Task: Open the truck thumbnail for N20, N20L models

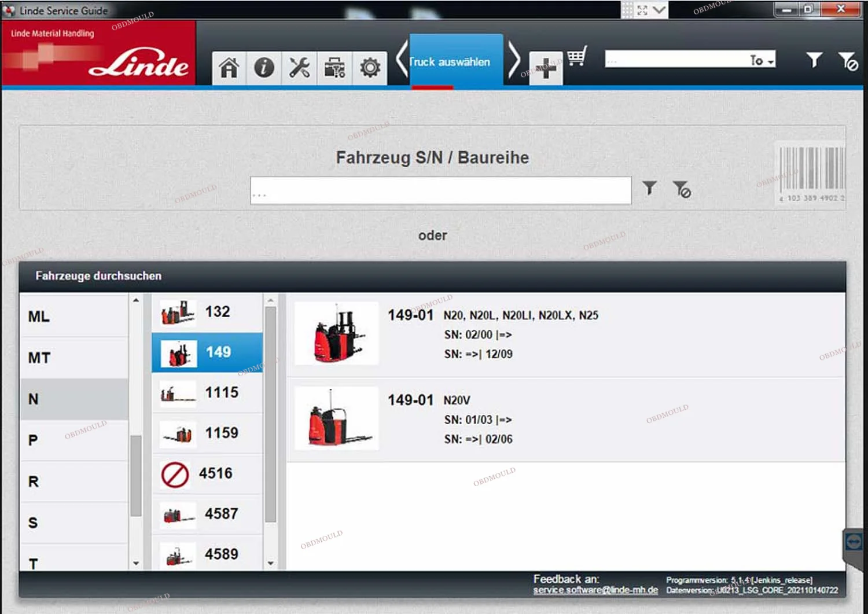Action: [337, 334]
